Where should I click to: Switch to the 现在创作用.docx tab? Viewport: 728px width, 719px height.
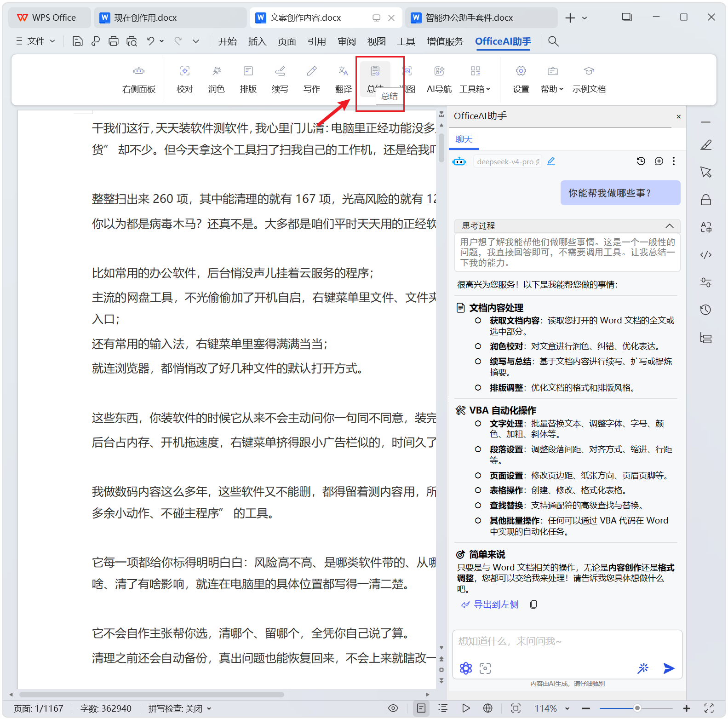[x=170, y=17]
